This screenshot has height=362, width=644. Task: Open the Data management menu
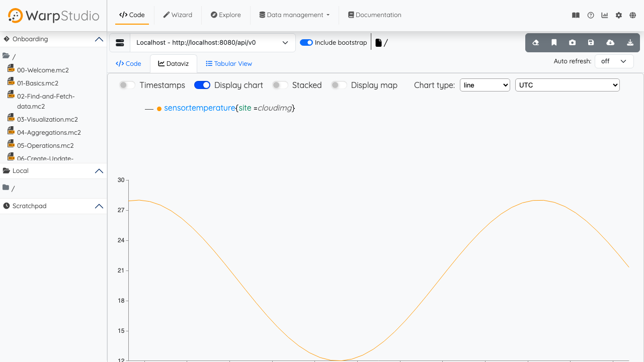click(x=294, y=15)
